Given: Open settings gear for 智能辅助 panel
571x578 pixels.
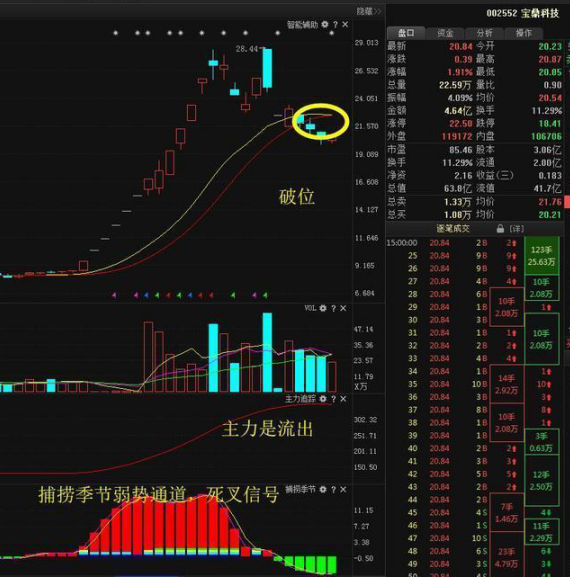Looking at the screenshot, I should tap(325, 24).
